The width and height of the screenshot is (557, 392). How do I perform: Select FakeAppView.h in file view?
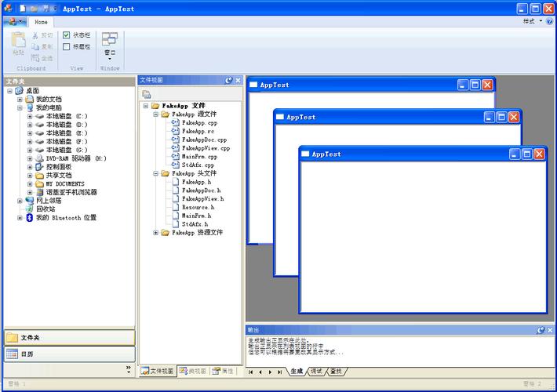coord(203,198)
